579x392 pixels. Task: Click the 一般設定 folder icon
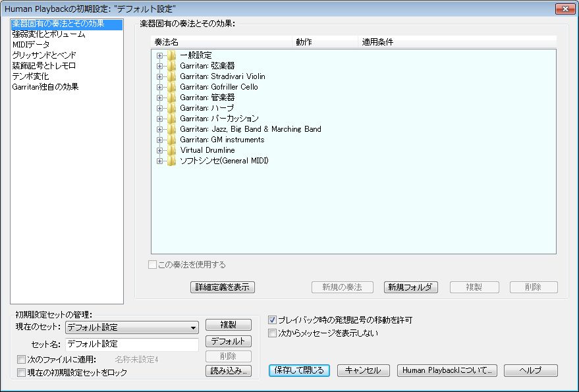(171, 55)
